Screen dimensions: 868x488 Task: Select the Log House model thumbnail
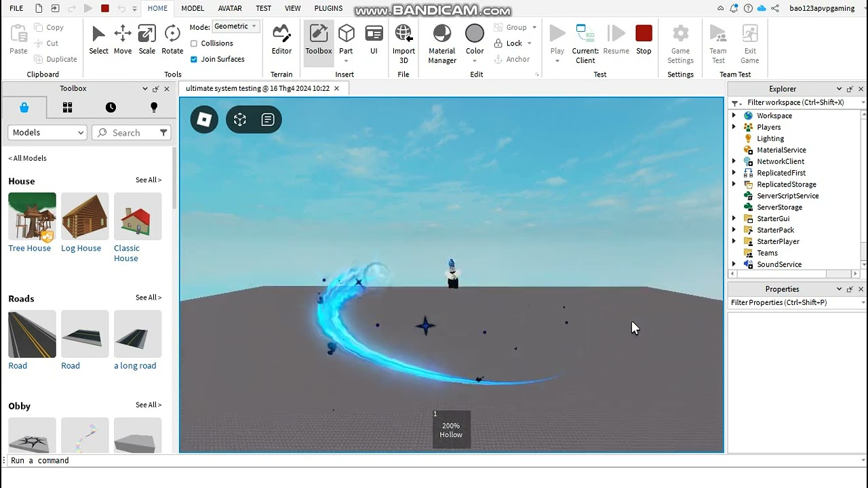[x=85, y=216]
